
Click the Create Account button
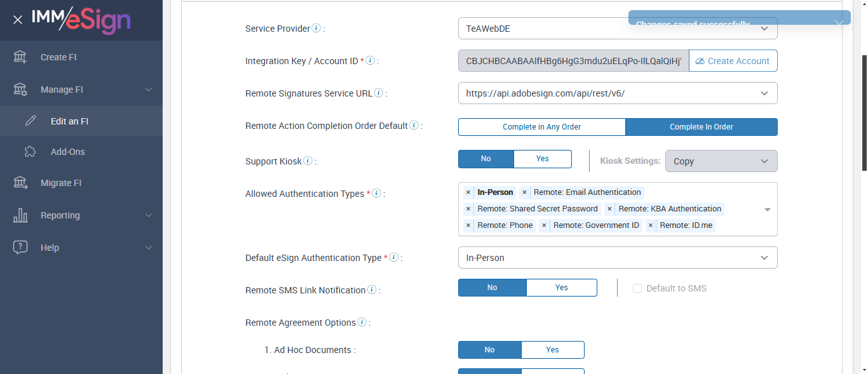point(733,61)
